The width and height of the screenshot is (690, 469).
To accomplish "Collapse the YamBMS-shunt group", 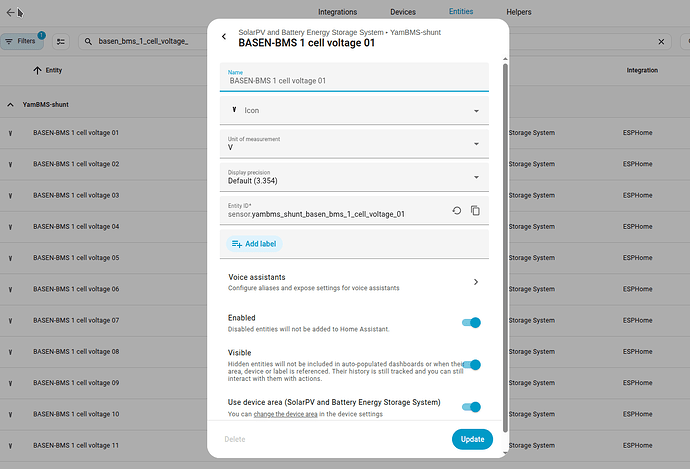I will coord(11,104).
